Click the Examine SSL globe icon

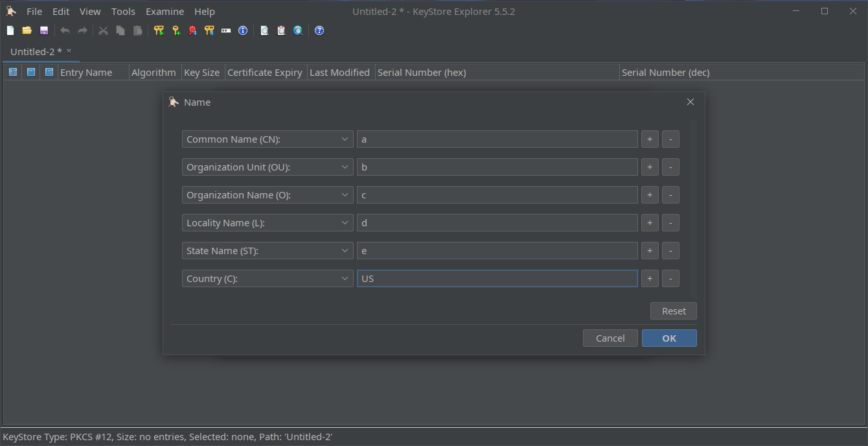(298, 30)
